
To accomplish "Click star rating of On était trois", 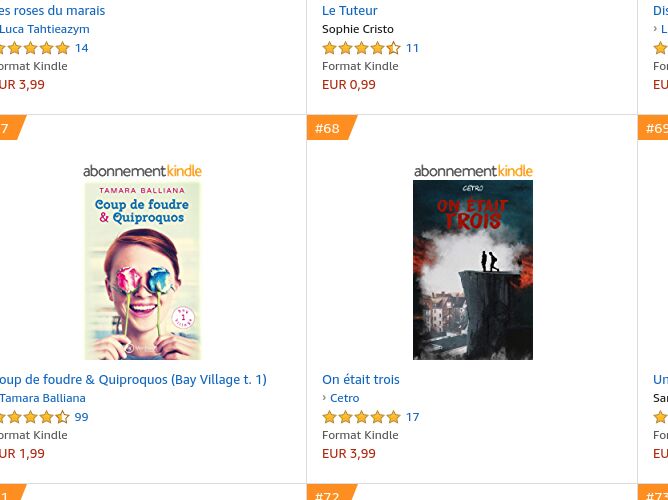I will (x=361, y=417).
